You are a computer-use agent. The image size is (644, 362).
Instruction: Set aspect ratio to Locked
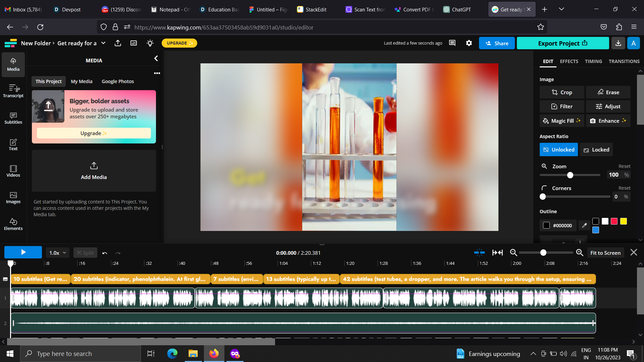(x=596, y=149)
